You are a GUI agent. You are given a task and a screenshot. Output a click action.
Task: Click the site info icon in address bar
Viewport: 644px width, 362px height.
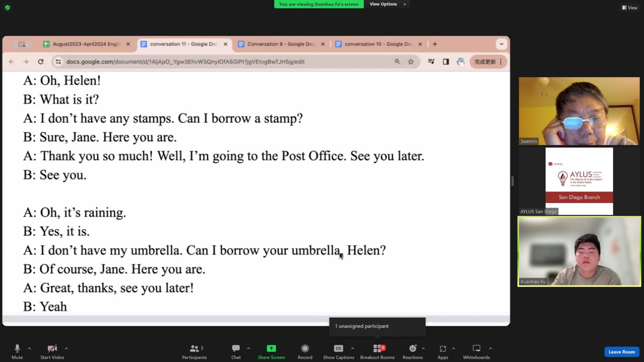pyautogui.click(x=58, y=62)
